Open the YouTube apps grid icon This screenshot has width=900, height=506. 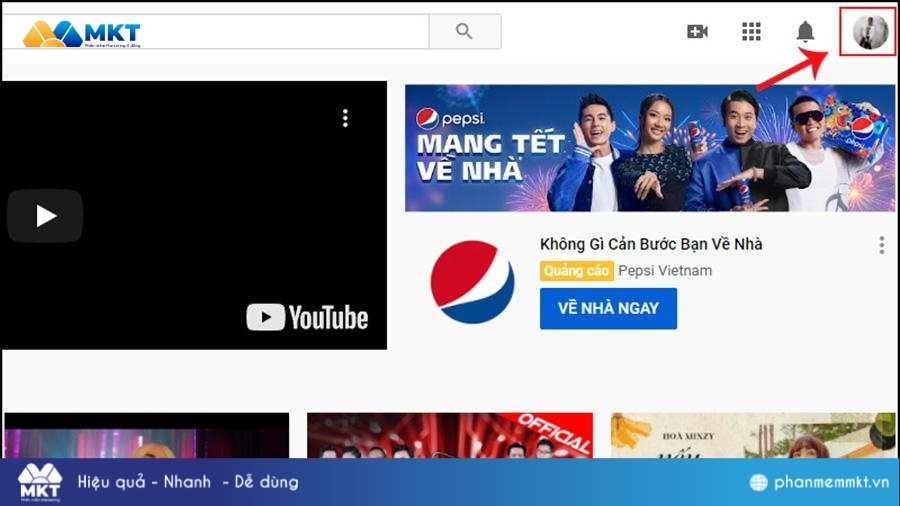coord(751,32)
